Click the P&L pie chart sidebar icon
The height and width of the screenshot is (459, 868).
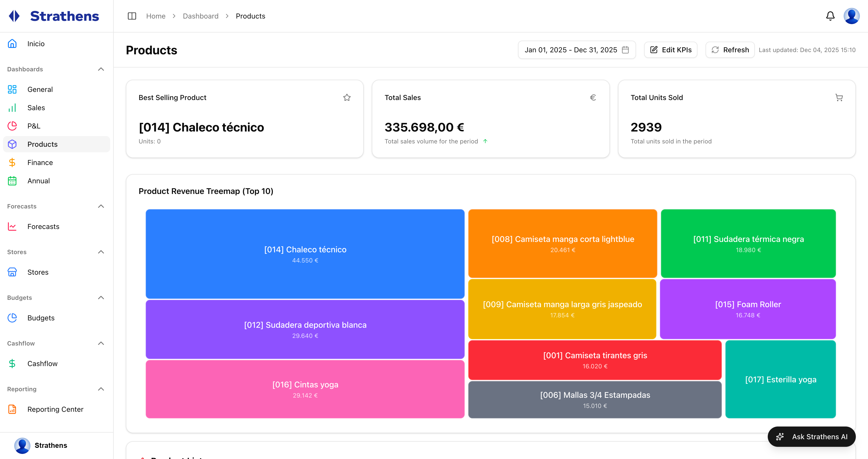click(x=12, y=126)
